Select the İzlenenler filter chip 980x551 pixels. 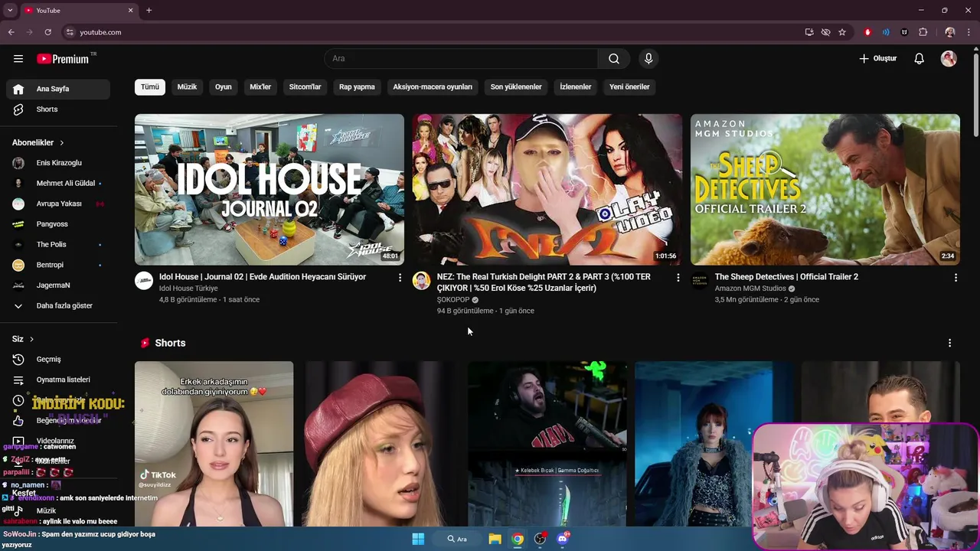coord(575,86)
